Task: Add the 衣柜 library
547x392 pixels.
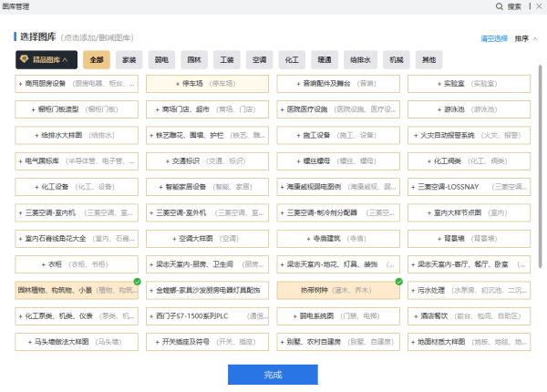Action: click(77, 264)
